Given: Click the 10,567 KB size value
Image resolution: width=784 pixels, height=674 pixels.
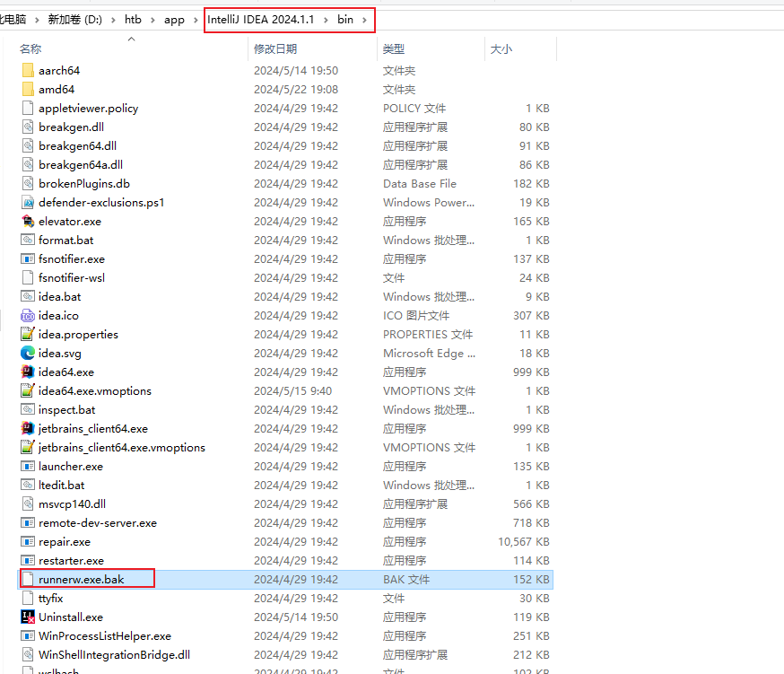Looking at the screenshot, I should click(x=524, y=542).
